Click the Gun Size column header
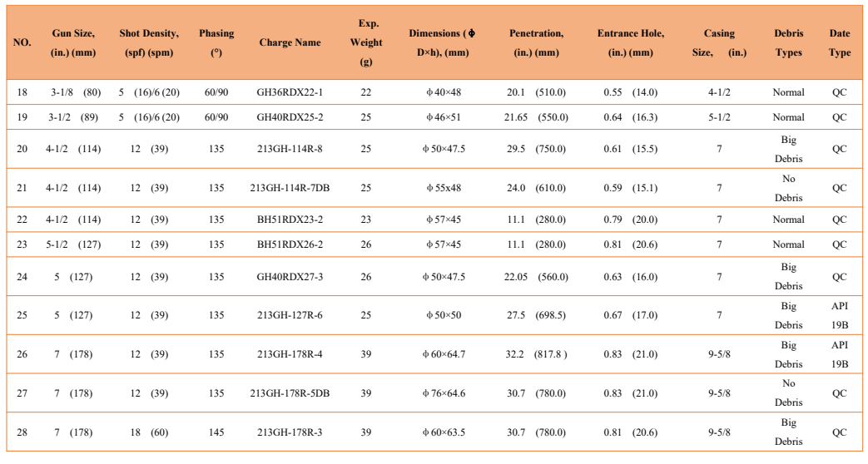 pyautogui.click(x=73, y=42)
